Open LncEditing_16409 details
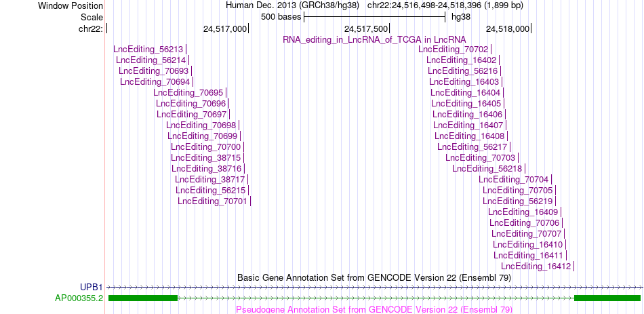Screen dimensions: 644x314 pyautogui.click(x=523, y=212)
